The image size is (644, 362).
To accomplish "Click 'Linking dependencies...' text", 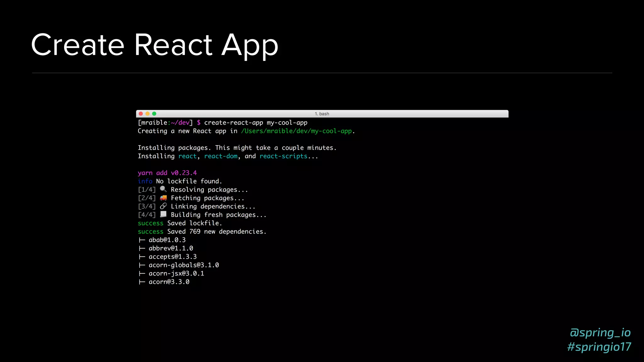I will tap(213, 206).
